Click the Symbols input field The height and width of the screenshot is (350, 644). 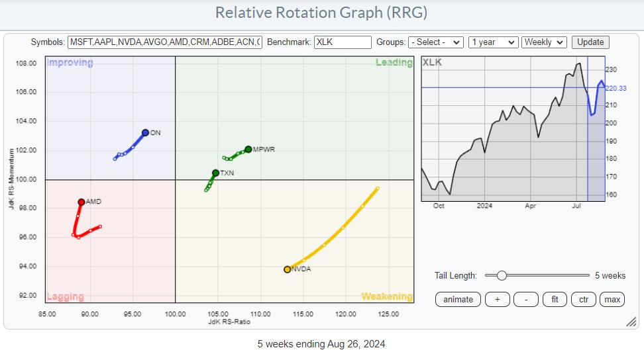[x=165, y=42]
